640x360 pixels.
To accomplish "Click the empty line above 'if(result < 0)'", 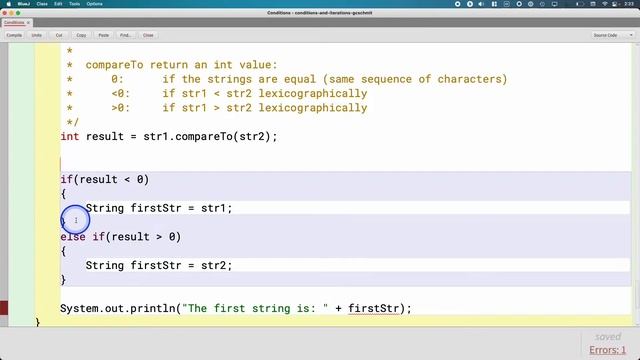I will (x=345, y=164).
